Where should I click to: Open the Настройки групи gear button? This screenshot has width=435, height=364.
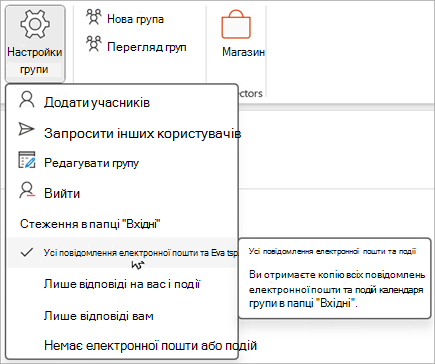[35, 44]
